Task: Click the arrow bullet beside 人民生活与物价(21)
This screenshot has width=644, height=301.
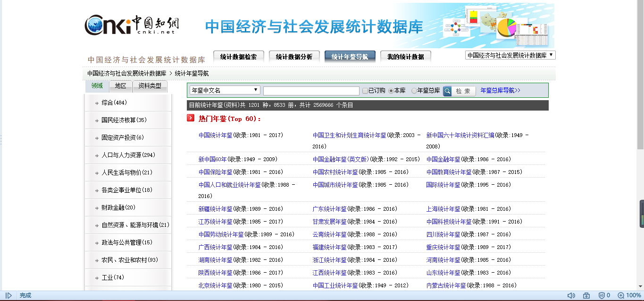Action: [97, 173]
